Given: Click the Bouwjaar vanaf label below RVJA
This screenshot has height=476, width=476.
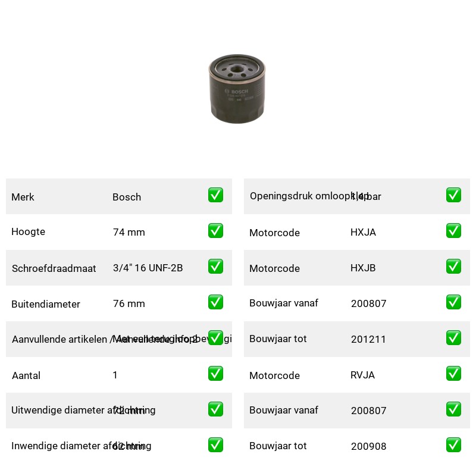Looking at the screenshot, I should click(284, 410).
